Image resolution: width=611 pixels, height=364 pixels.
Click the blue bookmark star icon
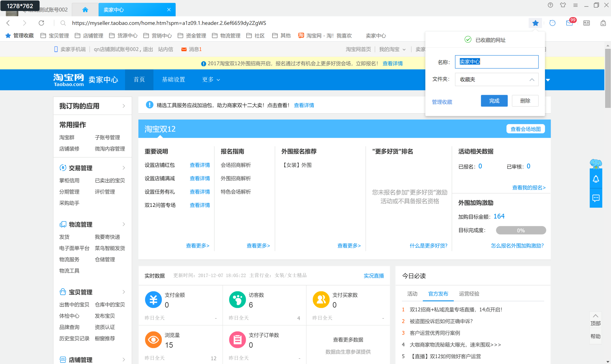(x=535, y=23)
